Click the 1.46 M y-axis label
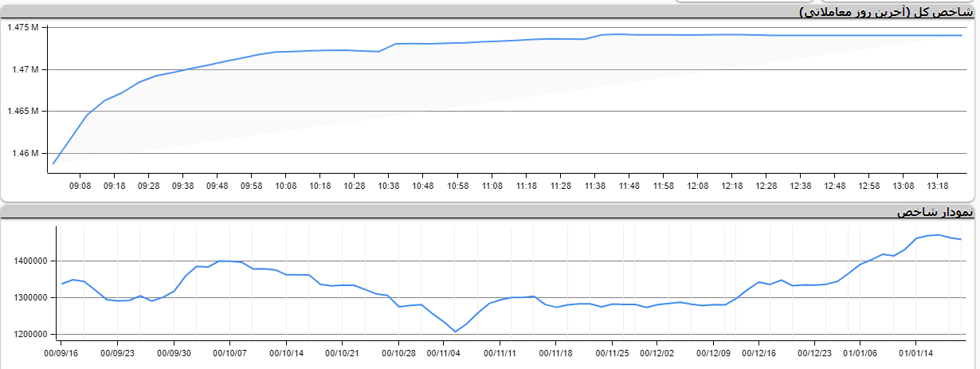980x369 pixels. (25, 153)
